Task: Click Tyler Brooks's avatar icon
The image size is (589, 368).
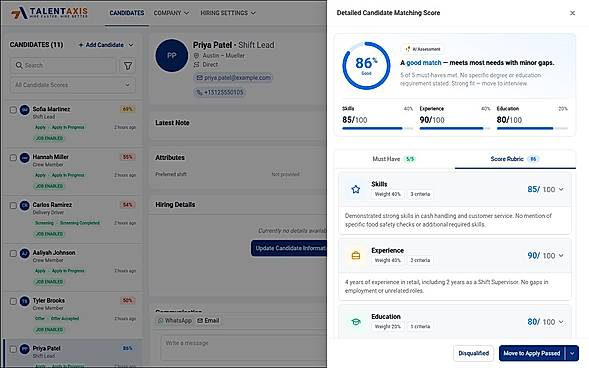Action: [x=24, y=301]
